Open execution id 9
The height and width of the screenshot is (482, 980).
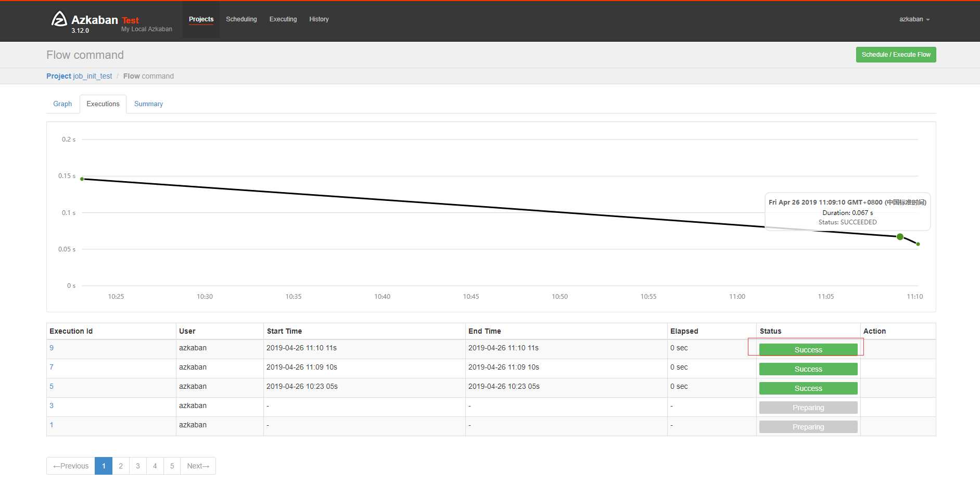point(52,348)
